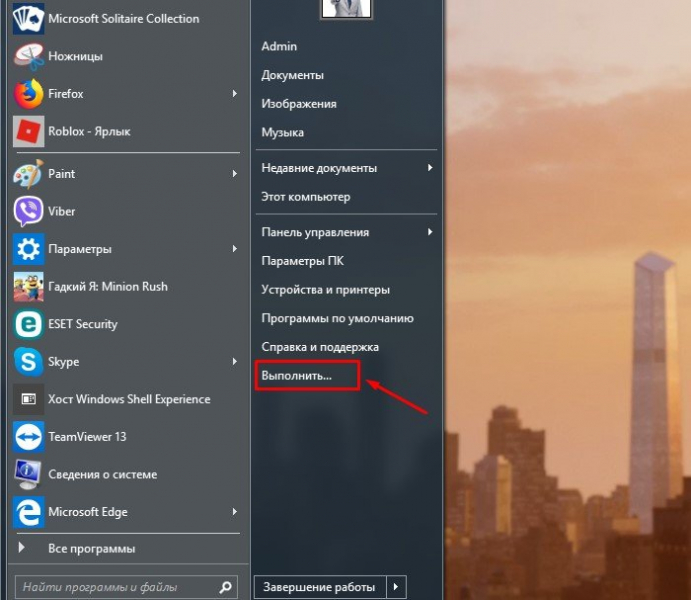Expand Недавние документы submenu arrow
Image resolution: width=691 pixels, height=600 pixels.
pyautogui.click(x=430, y=168)
